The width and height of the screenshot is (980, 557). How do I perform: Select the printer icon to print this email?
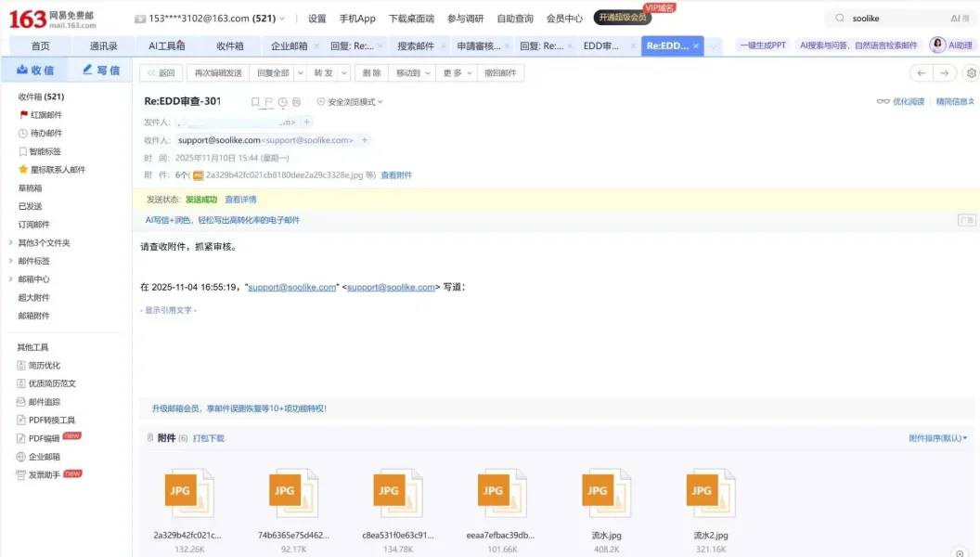click(295, 101)
